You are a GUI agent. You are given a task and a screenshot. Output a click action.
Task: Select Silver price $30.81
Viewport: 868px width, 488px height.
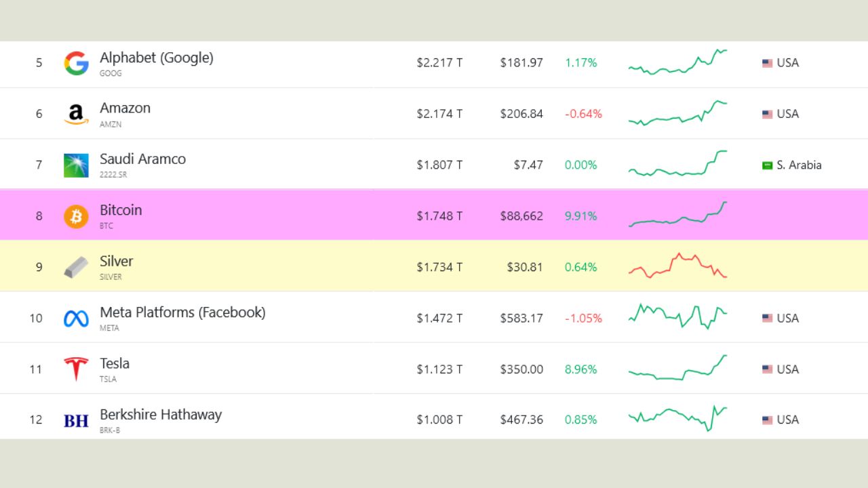[525, 267]
